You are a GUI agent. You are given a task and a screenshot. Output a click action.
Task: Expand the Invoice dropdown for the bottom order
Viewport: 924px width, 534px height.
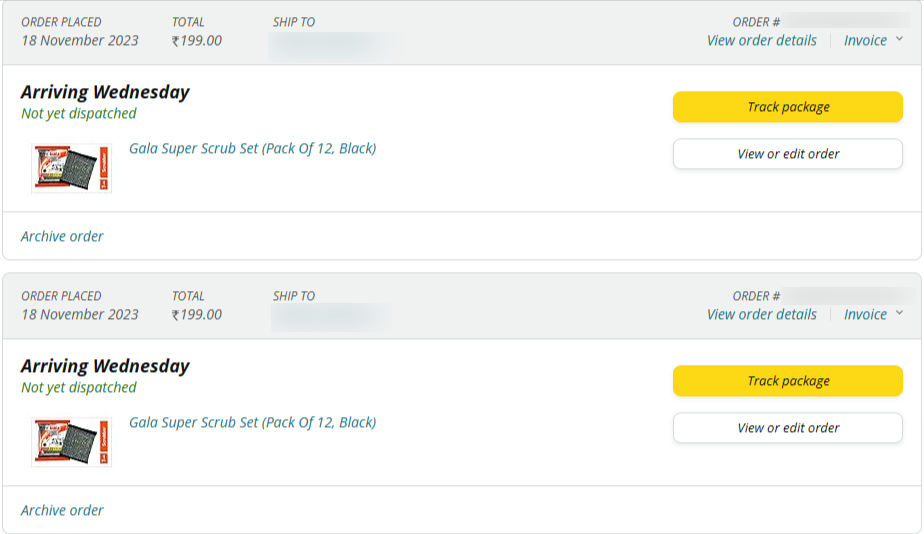pyautogui.click(x=866, y=315)
